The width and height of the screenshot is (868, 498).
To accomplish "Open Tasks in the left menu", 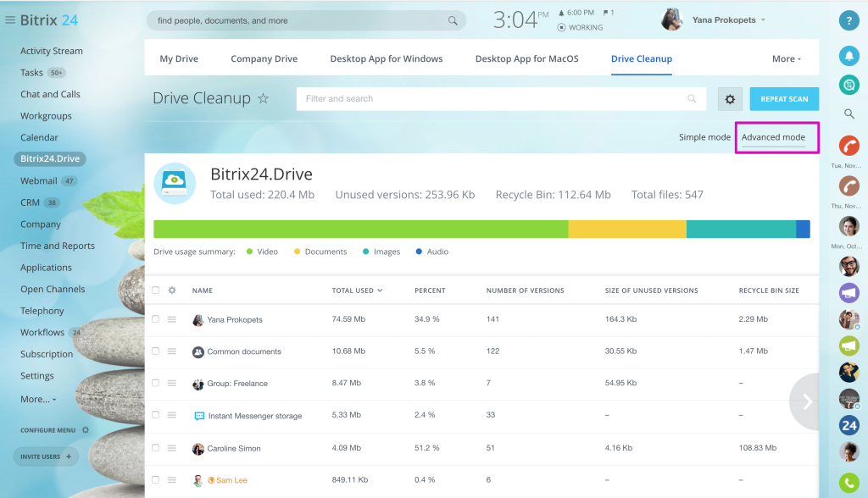I will 31,73.
